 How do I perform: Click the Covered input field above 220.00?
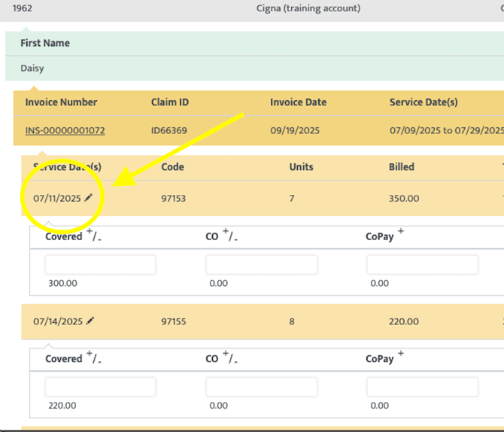[100, 387]
